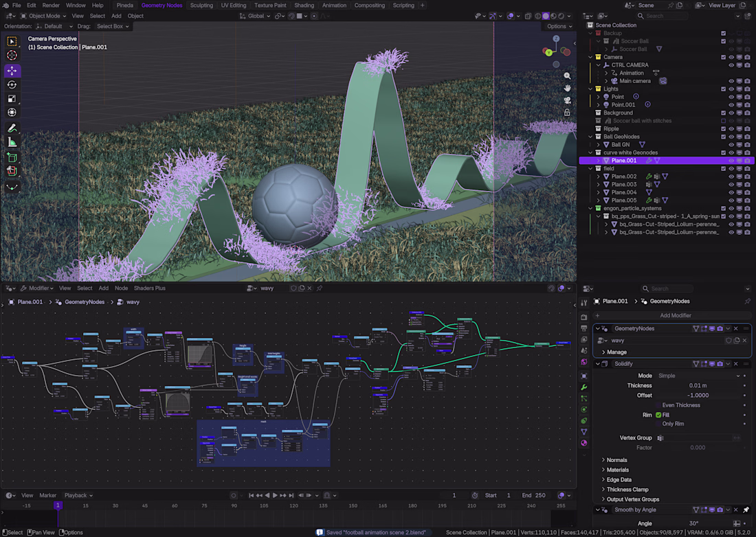Select the Cursor tool
This screenshot has width=756, height=537.
click(x=12, y=56)
